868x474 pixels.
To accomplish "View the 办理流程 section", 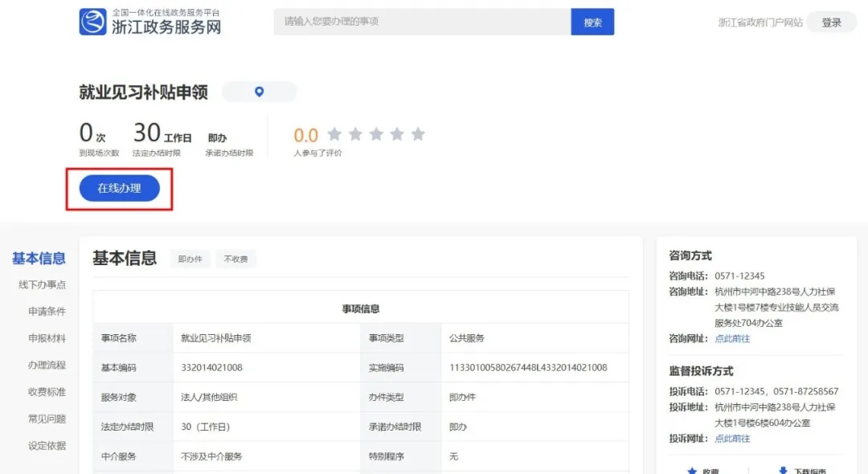I will [x=47, y=365].
